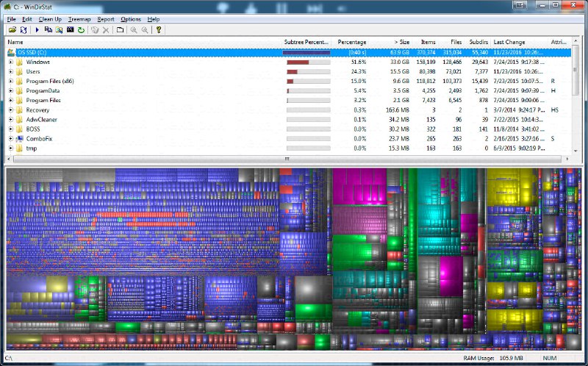Click the folder icon beside Recovery
588x366 pixels.
[19, 110]
